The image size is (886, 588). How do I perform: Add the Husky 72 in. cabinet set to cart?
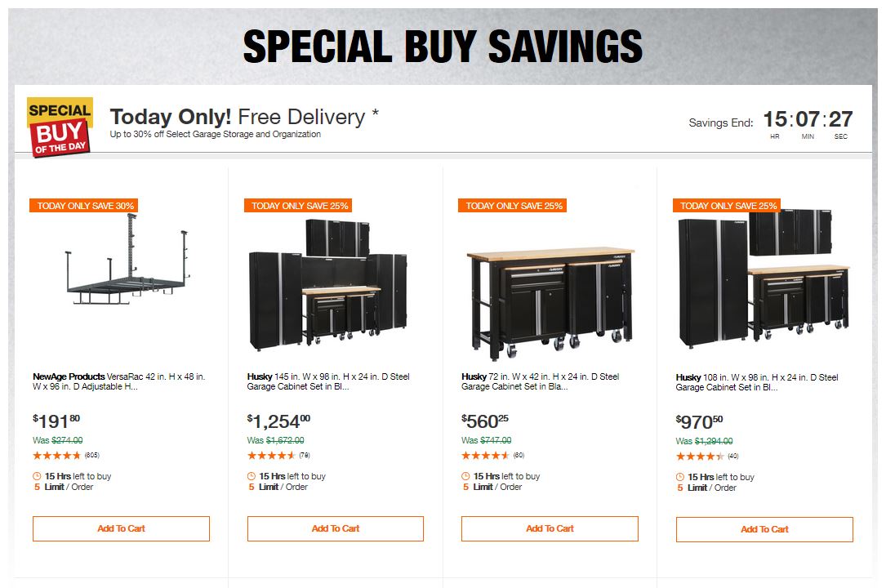point(550,528)
